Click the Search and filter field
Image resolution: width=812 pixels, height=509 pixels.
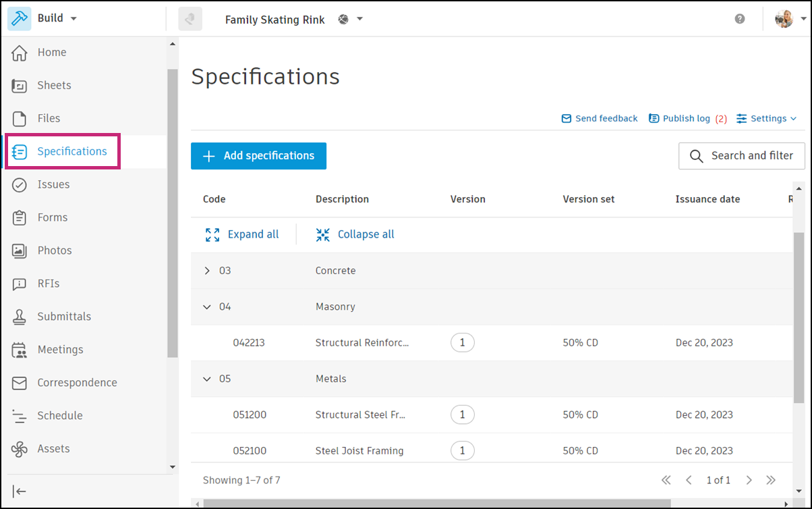[741, 156]
